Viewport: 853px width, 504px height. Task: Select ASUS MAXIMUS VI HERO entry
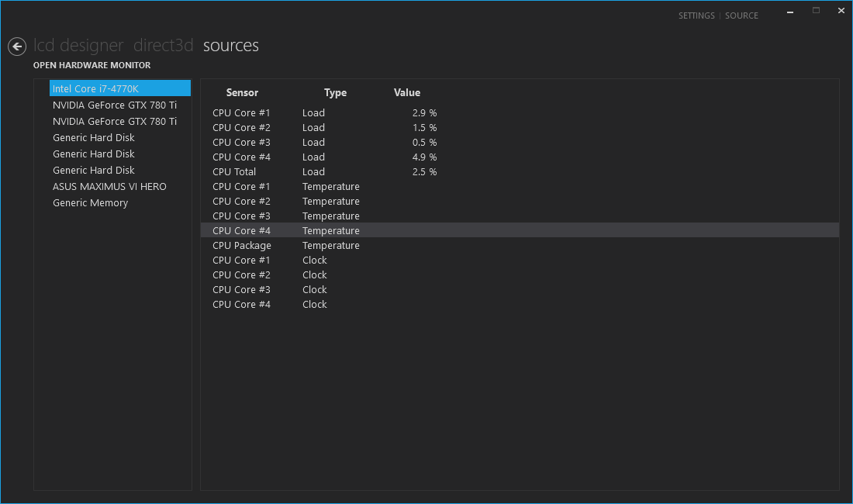tap(120, 187)
